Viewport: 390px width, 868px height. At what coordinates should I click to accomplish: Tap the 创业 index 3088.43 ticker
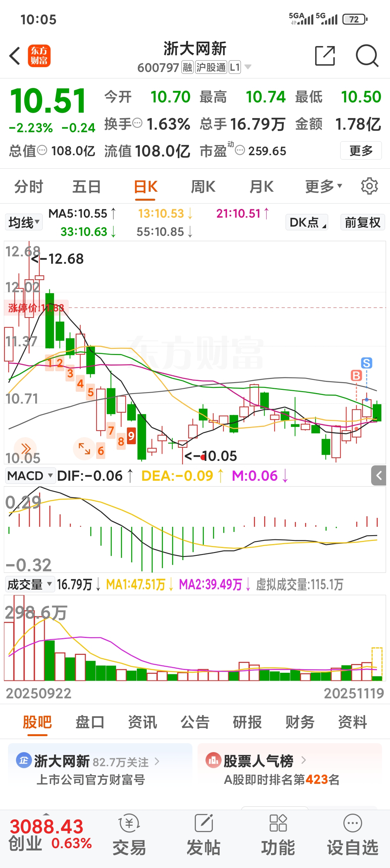[50, 835]
